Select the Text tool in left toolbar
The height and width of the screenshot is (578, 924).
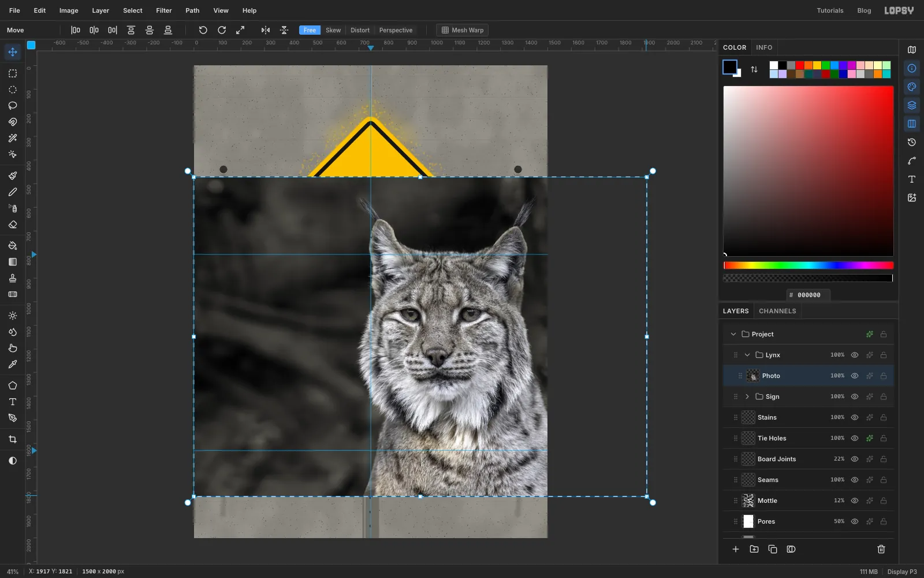coord(13,402)
